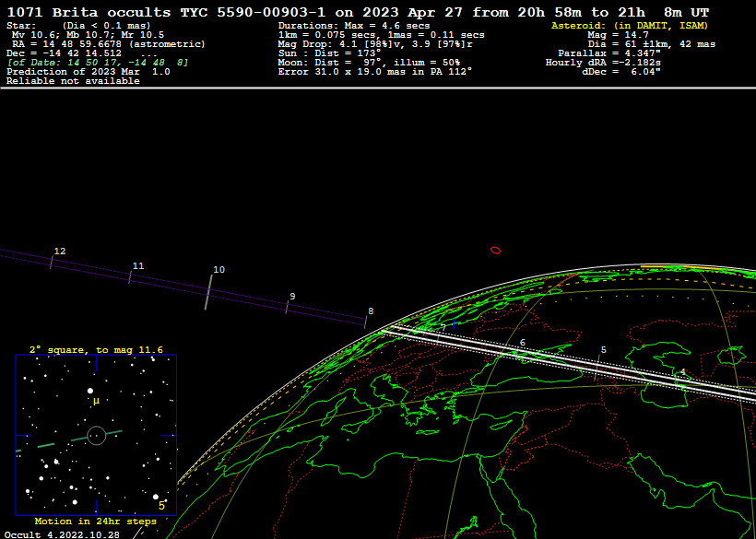Select 'Error 31.0 x 19.0 mas in PA 112°'
The image size is (756, 539).
click(375, 72)
